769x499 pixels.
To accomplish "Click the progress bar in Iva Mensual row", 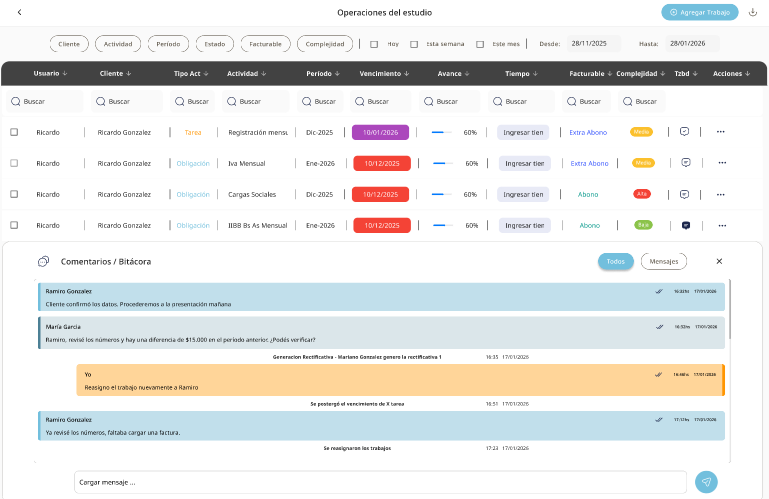I will pyautogui.click(x=441, y=163).
